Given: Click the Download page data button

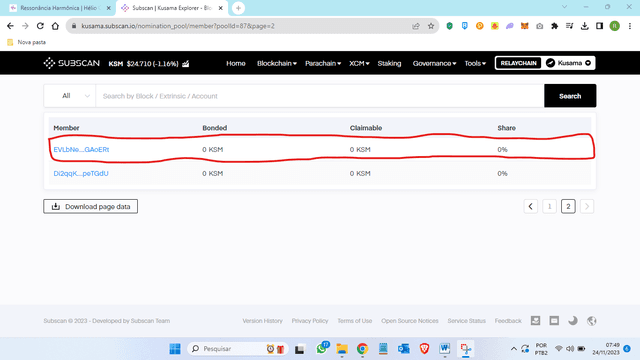Looking at the screenshot, I should point(91,207).
